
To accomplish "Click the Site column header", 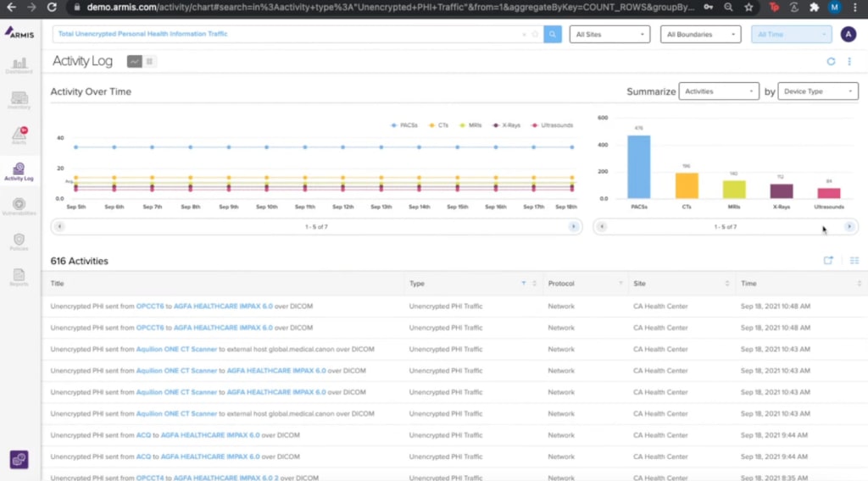I will tap(639, 284).
